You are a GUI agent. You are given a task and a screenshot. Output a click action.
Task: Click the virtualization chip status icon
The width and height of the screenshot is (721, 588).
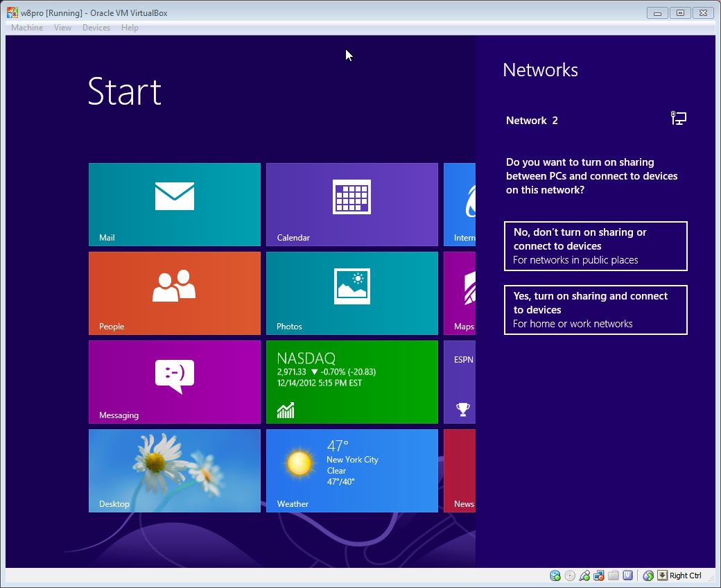(627, 576)
